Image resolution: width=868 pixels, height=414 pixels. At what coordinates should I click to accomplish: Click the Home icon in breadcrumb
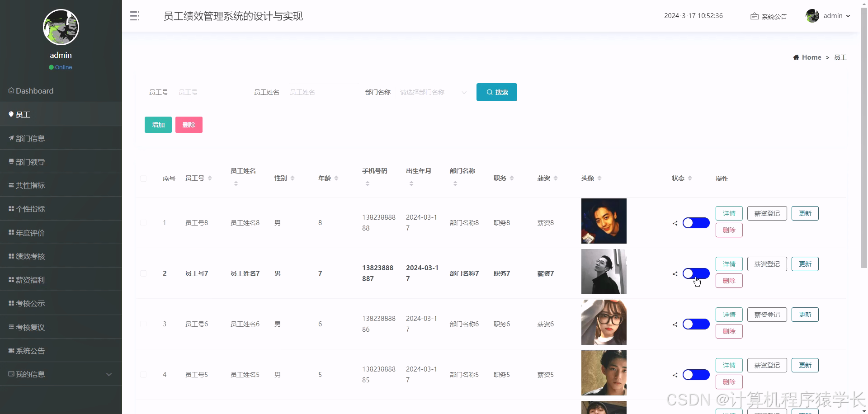pos(796,57)
